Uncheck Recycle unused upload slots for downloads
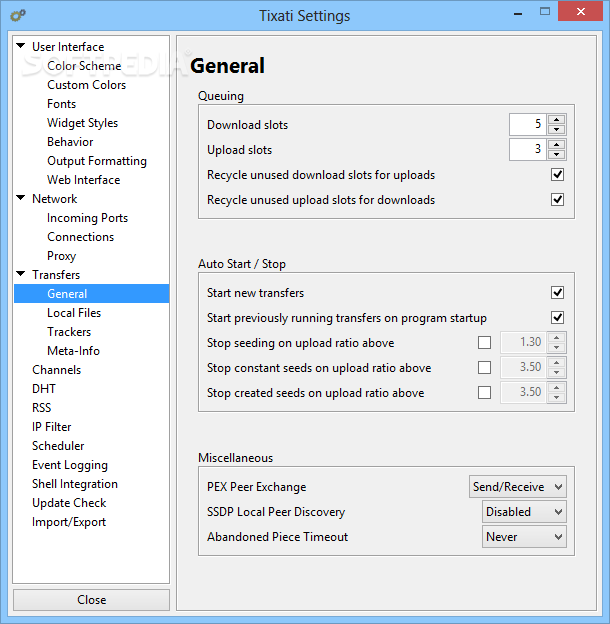This screenshot has height=624, width=610. pos(557,199)
